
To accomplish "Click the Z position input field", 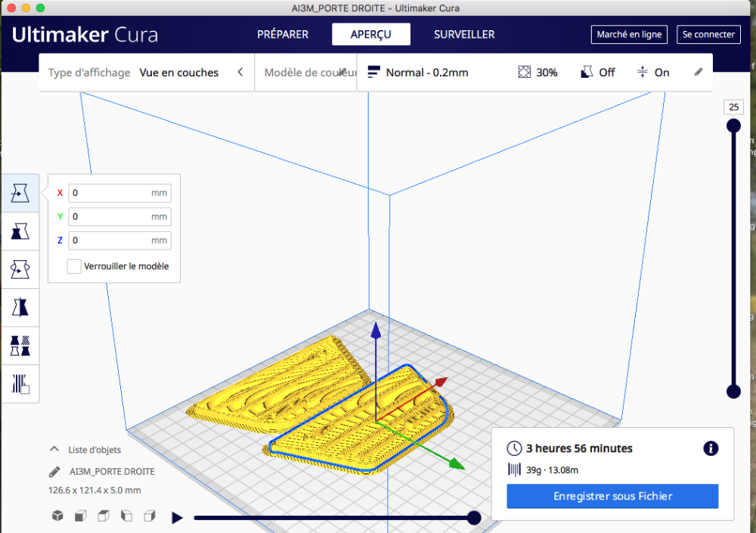I will click(x=119, y=240).
